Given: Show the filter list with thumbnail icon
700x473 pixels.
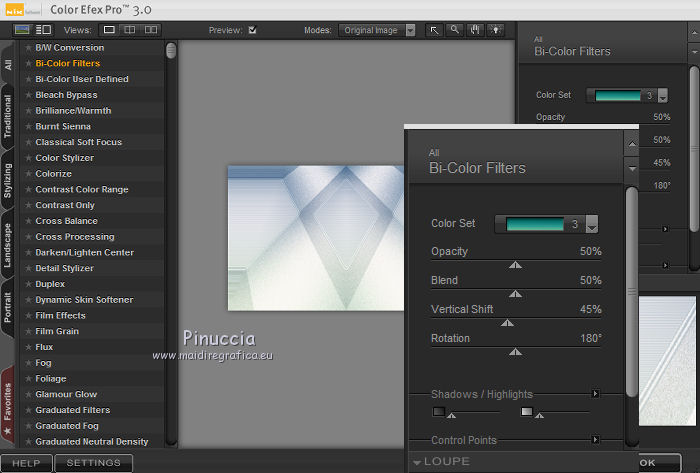Looking at the screenshot, I should 22,30.
